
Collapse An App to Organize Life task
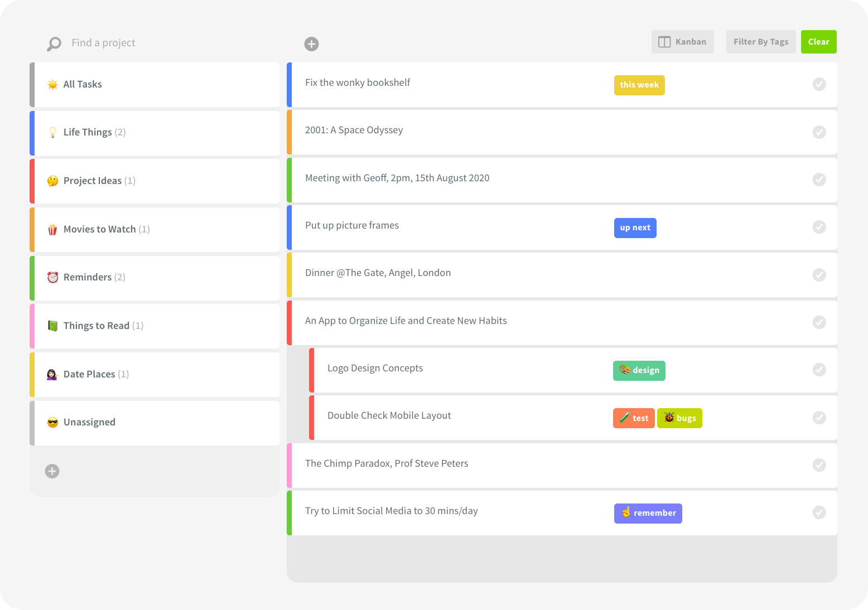coord(406,321)
